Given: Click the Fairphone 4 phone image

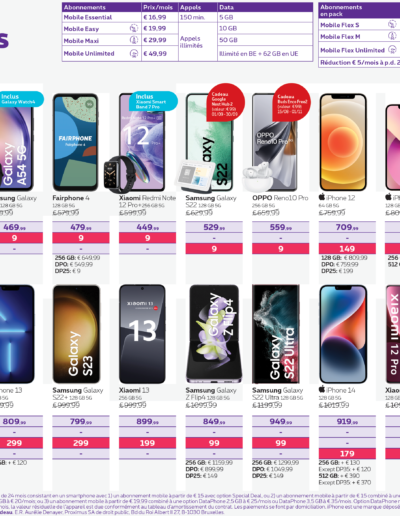Looking at the screenshot, I should [x=76, y=142].
